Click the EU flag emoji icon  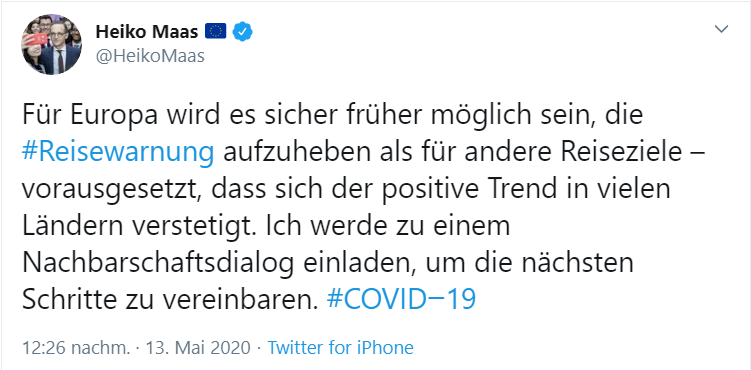tap(216, 32)
